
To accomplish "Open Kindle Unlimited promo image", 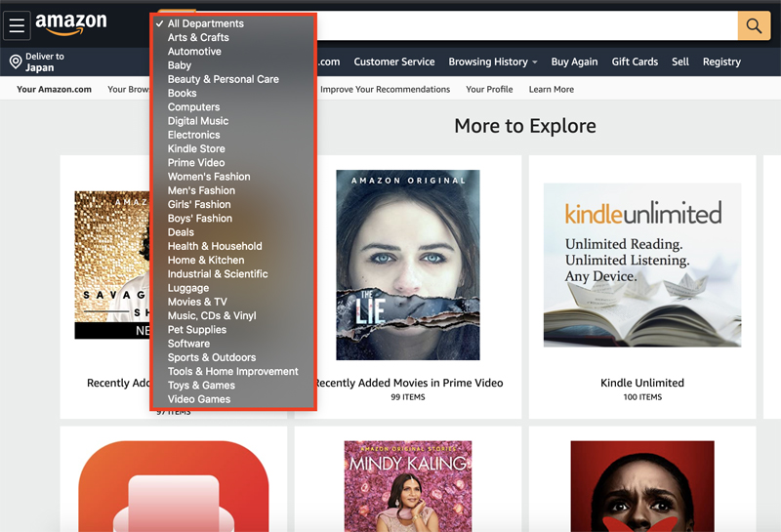I will pyautogui.click(x=642, y=265).
